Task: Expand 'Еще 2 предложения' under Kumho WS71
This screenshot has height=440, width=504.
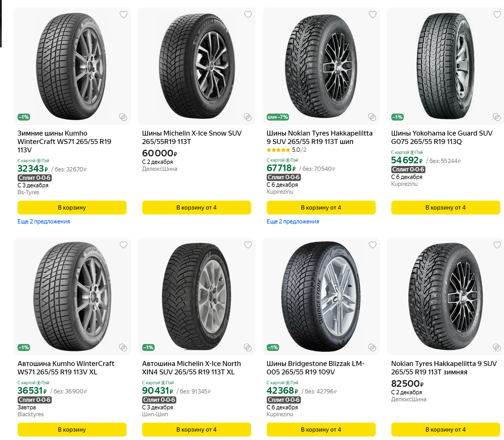Action: click(44, 221)
